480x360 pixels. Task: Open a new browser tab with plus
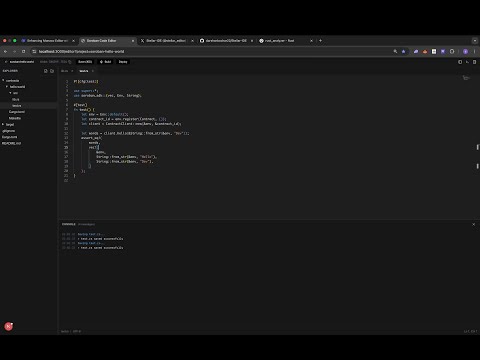click(x=320, y=41)
